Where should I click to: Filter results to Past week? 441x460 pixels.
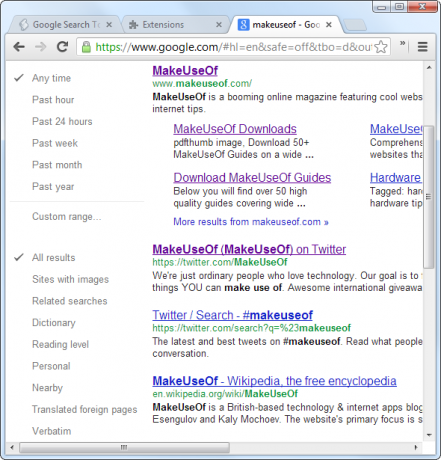(55, 143)
